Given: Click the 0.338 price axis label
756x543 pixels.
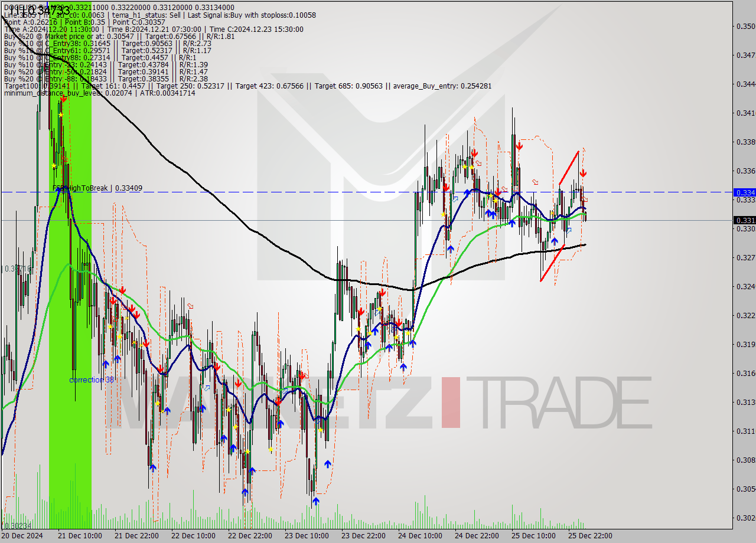Looking at the screenshot, I should tap(745, 142).
